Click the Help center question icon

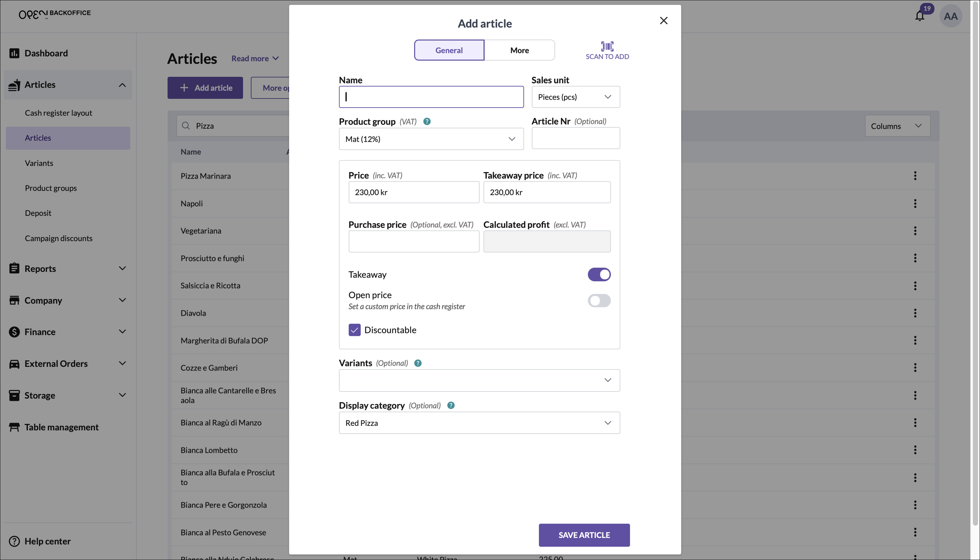click(14, 542)
